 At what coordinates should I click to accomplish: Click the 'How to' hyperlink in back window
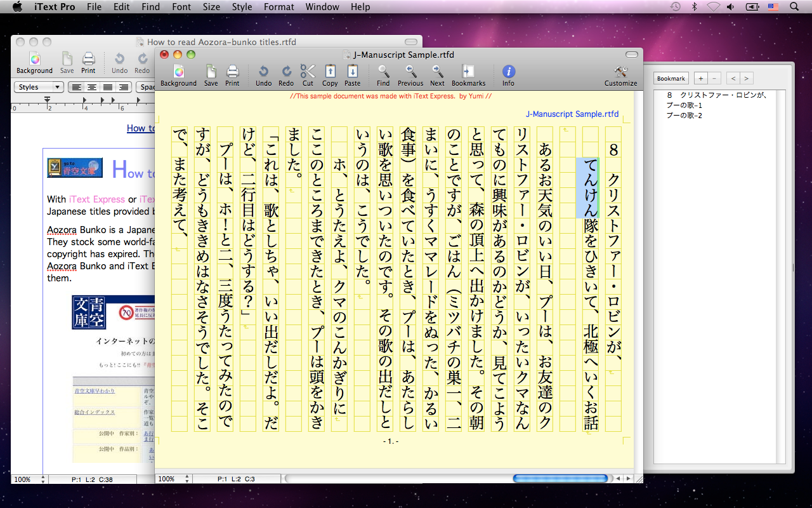point(141,128)
